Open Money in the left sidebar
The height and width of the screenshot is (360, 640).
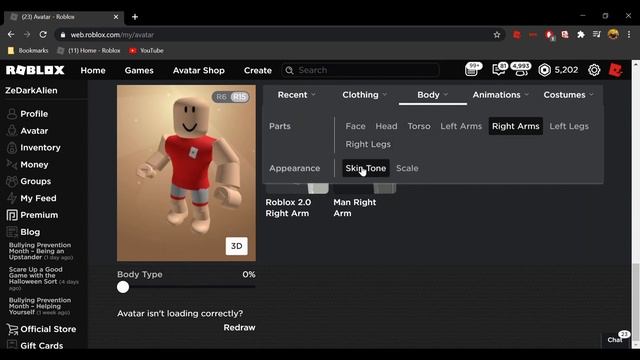click(34, 164)
